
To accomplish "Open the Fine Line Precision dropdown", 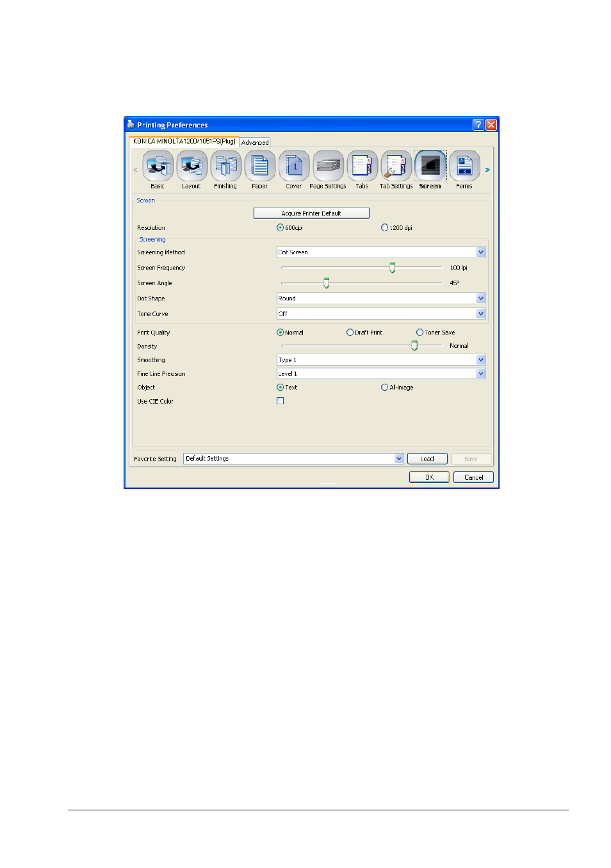I will [381, 373].
